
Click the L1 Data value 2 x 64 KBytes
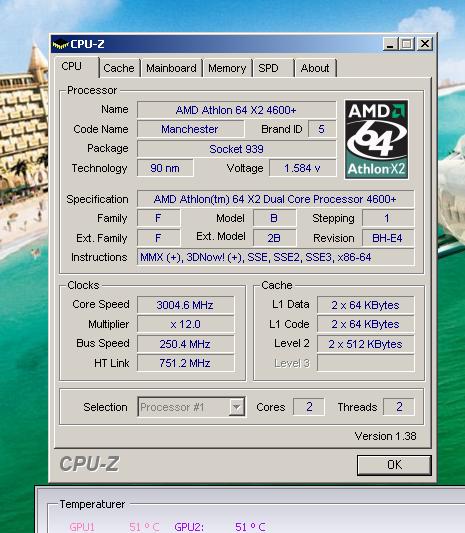coord(366,305)
